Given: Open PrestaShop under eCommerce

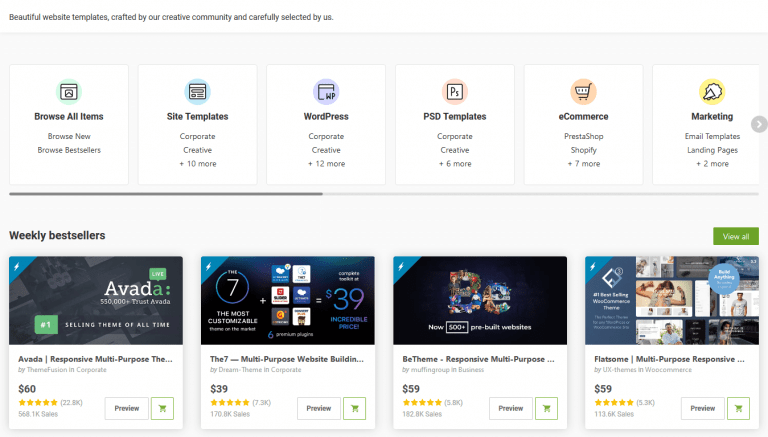Looking at the screenshot, I should click(583, 136).
